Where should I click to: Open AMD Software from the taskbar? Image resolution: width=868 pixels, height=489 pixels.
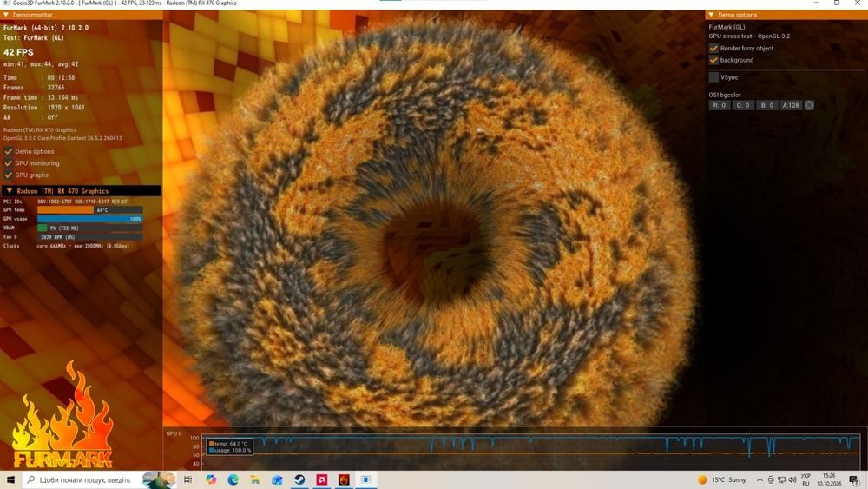tap(322, 479)
